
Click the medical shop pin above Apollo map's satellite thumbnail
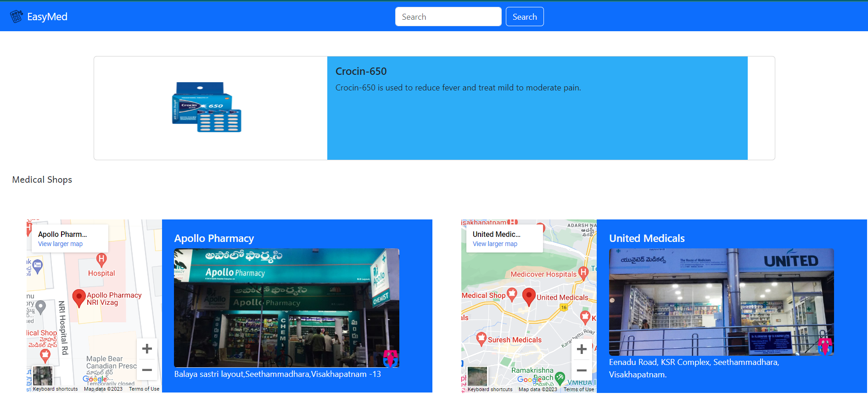(x=45, y=355)
